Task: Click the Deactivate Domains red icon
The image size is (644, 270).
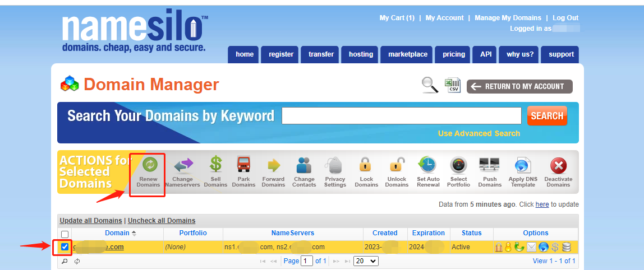Action: coord(558,166)
